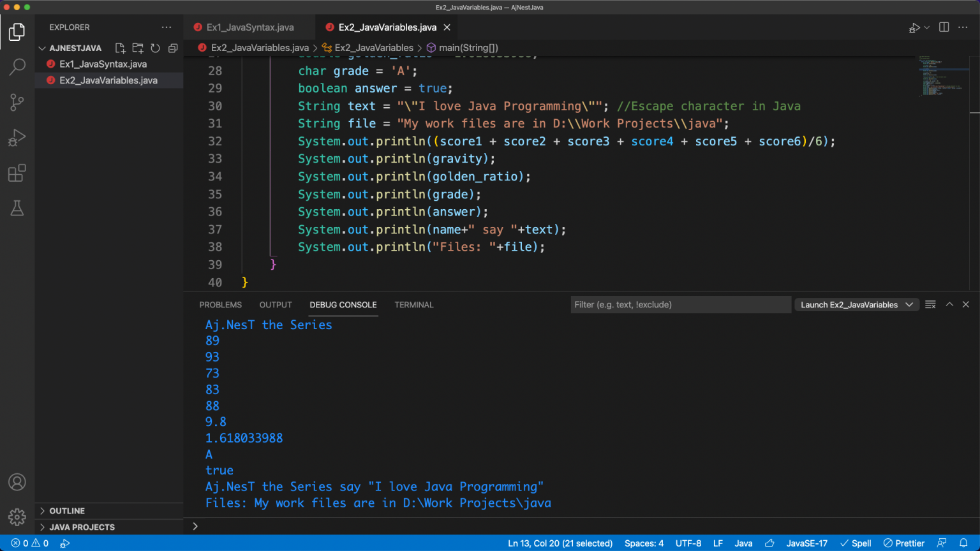
Task: Expand the OUTLINE section
Action: [x=67, y=511]
